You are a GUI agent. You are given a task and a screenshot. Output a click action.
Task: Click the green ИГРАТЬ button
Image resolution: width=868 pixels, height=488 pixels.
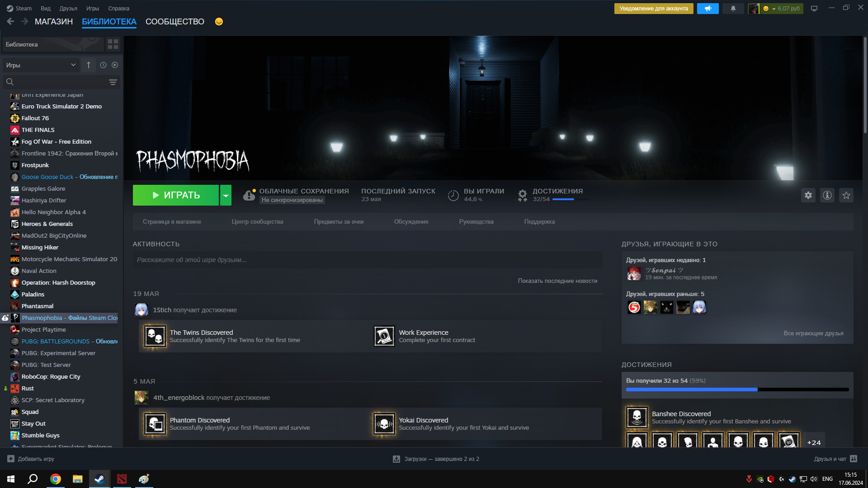[x=176, y=195]
